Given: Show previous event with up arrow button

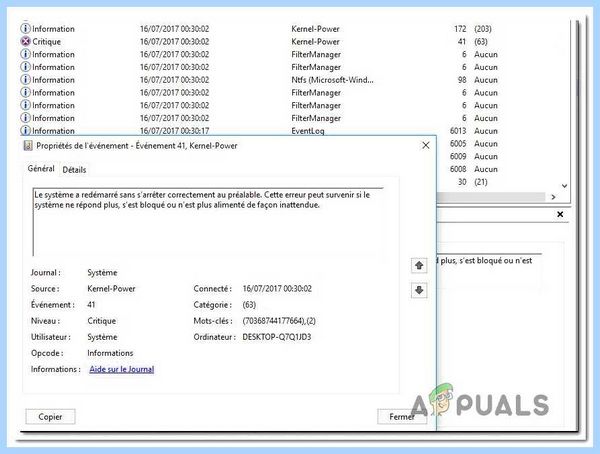Looking at the screenshot, I should coord(419,265).
